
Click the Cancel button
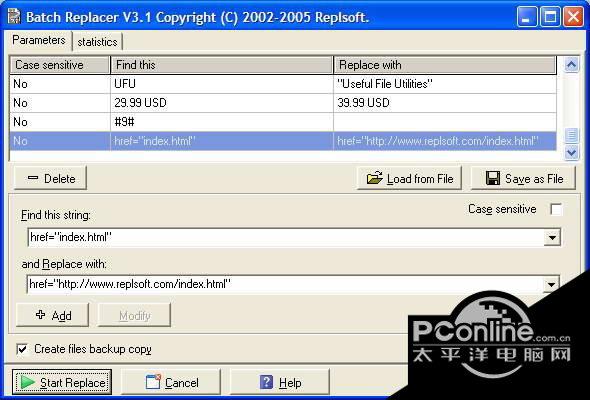171,382
